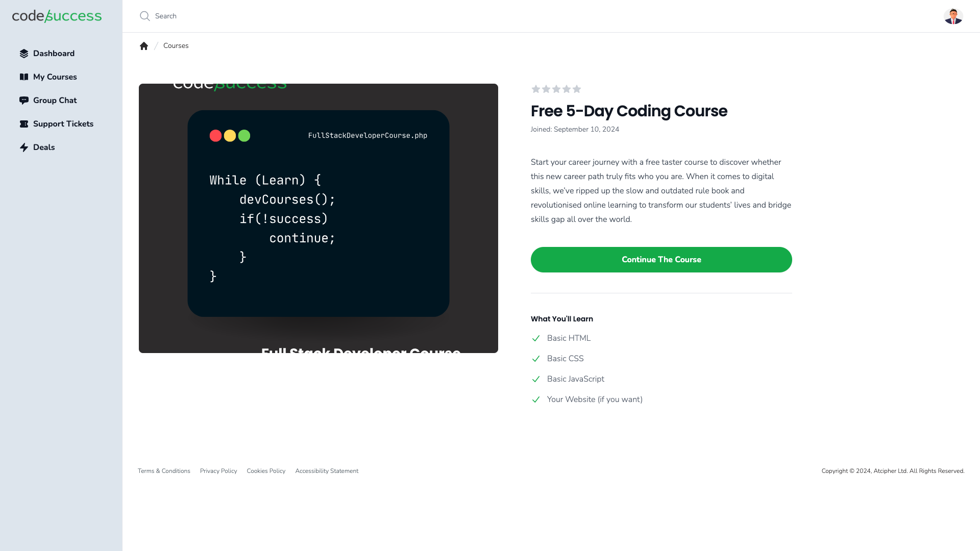
Task: Open the Dashboard layers icon
Action: point(24,54)
